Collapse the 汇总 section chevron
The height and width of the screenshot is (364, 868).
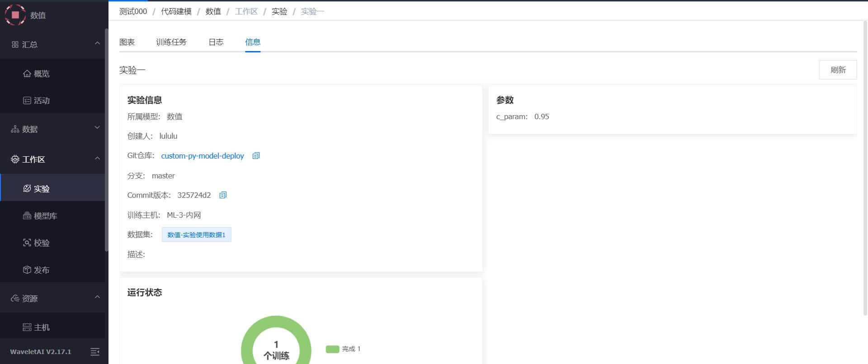(97, 43)
